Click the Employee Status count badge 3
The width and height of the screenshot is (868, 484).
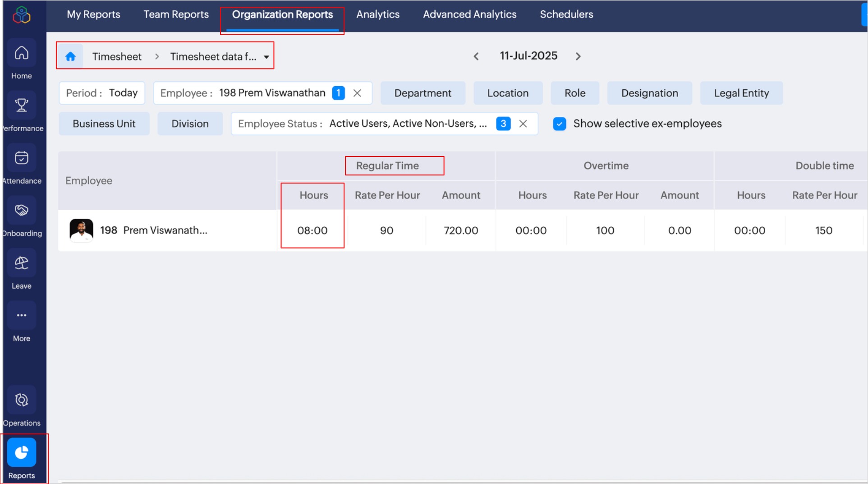click(503, 124)
